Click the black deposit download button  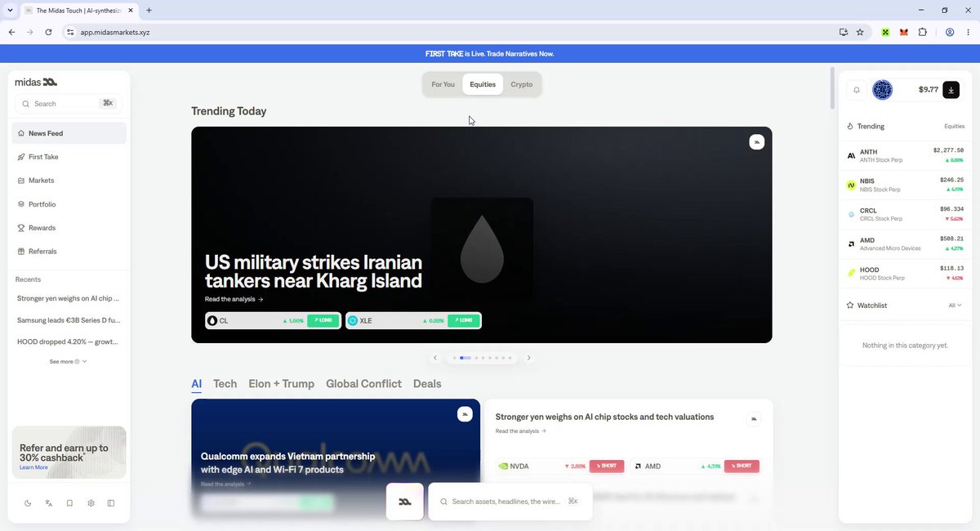pyautogui.click(x=951, y=90)
